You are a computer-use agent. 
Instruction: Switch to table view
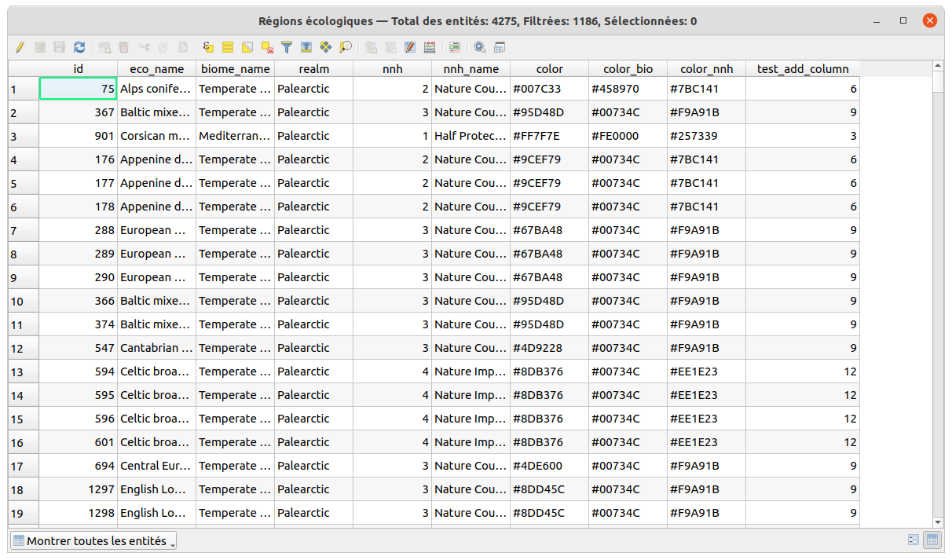tap(932, 540)
